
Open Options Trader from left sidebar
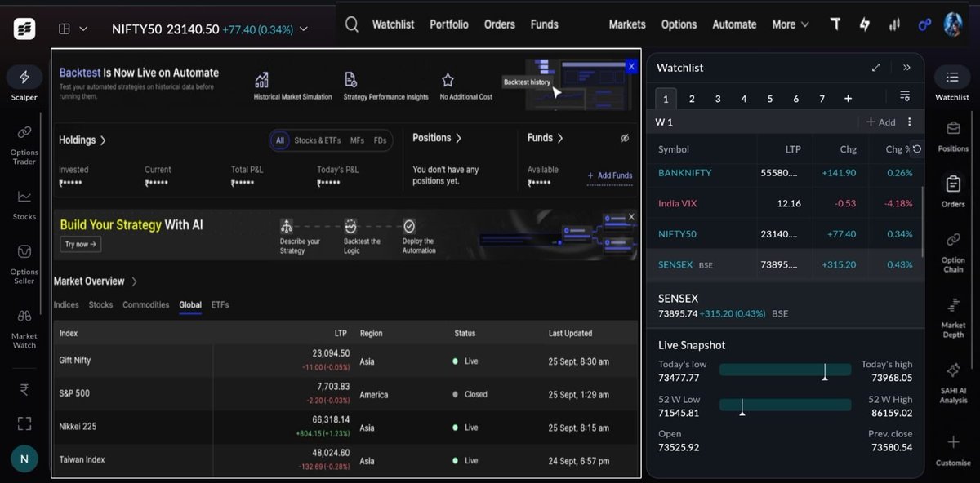pos(24,144)
